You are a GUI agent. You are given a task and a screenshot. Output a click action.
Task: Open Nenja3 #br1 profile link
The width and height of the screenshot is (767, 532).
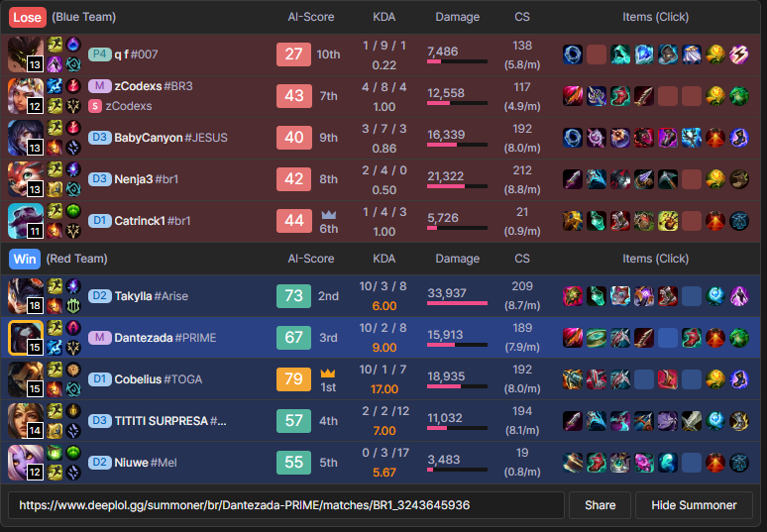pyautogui.click(x=147, y=179)
